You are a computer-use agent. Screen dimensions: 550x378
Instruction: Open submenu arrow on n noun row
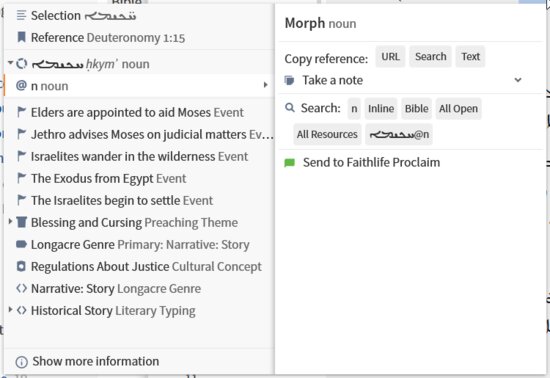(x=266, y=85)
